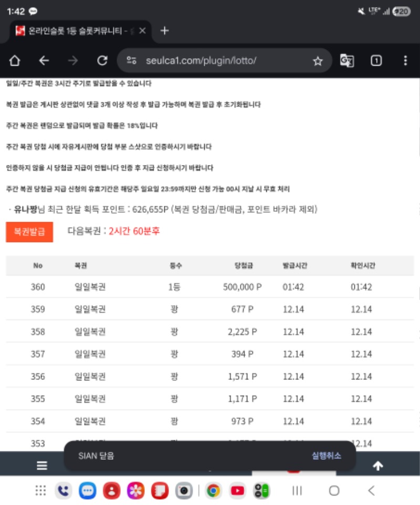Tap the Android recent apps button

pos(297,491)
